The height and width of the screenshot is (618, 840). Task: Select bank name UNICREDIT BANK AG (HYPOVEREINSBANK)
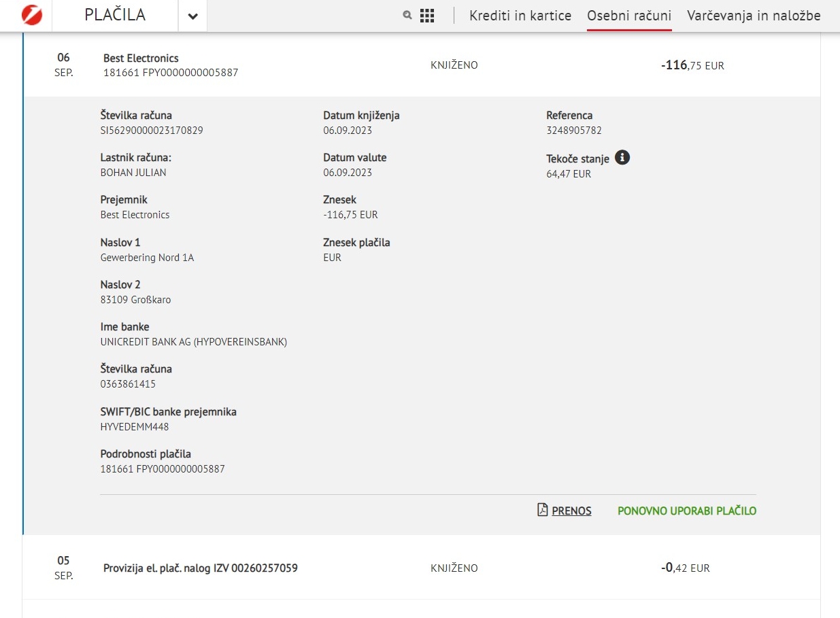tap(194, 342)
